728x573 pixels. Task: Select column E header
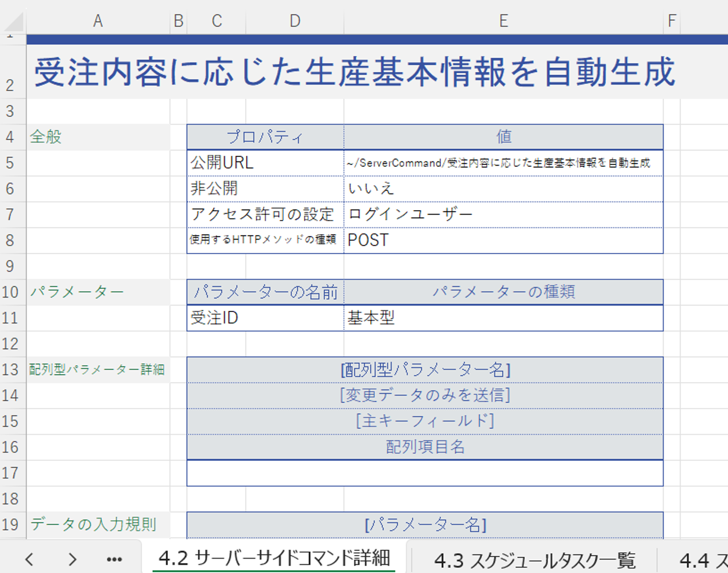point(503,21)
